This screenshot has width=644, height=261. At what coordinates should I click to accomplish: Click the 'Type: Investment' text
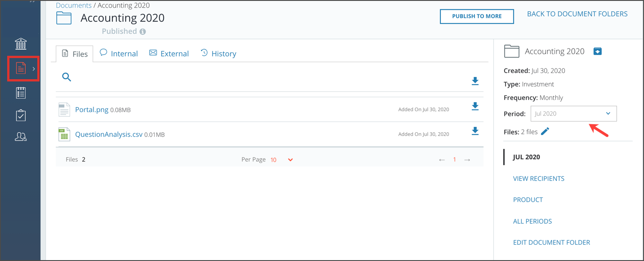529,84
